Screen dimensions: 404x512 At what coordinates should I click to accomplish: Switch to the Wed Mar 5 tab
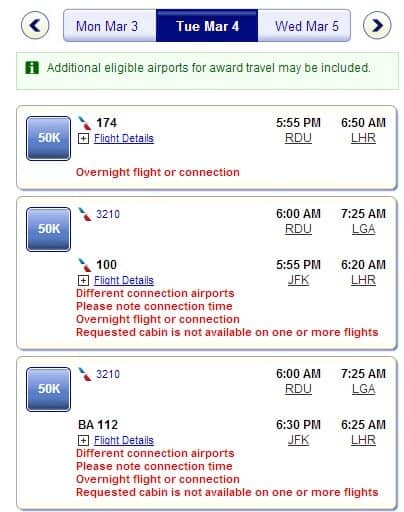304,26
